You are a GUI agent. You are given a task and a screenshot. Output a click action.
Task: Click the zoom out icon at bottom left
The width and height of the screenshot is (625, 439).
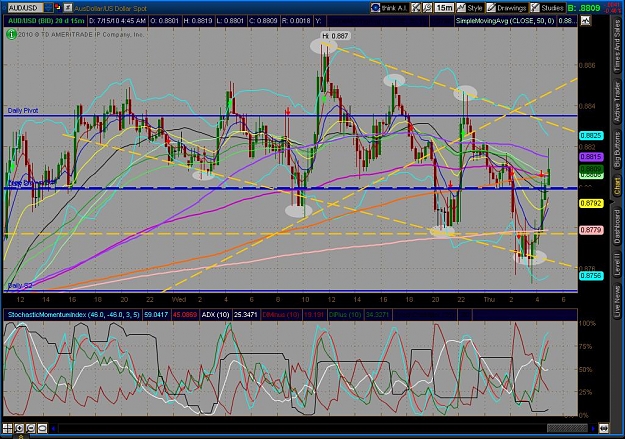coord(31,428)
